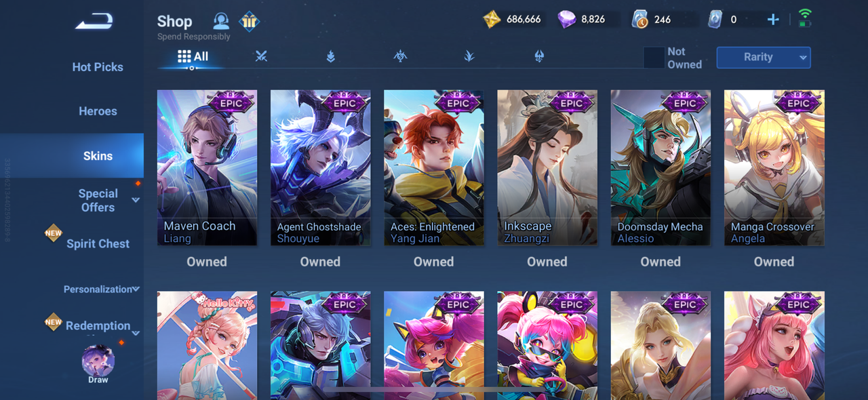Screen dimensions: 868x400
Task: Add currency with the plus icon
Action: click(x=772, y=20)
